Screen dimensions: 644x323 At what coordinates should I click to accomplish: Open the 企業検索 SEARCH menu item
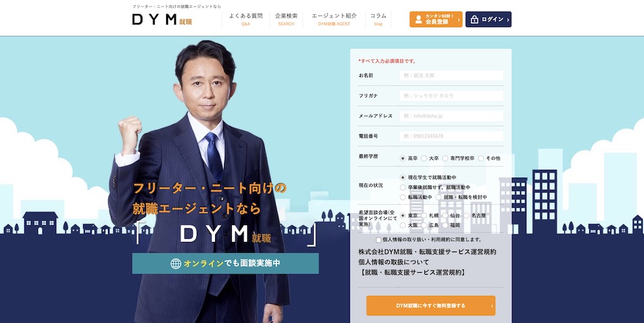click(287, 19)
